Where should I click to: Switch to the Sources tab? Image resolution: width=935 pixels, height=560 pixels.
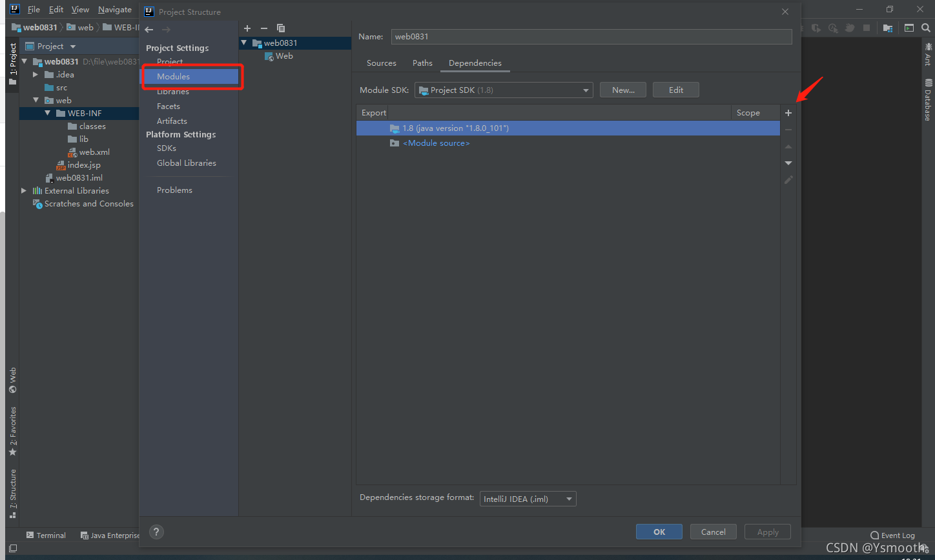[x=381, y=63]
